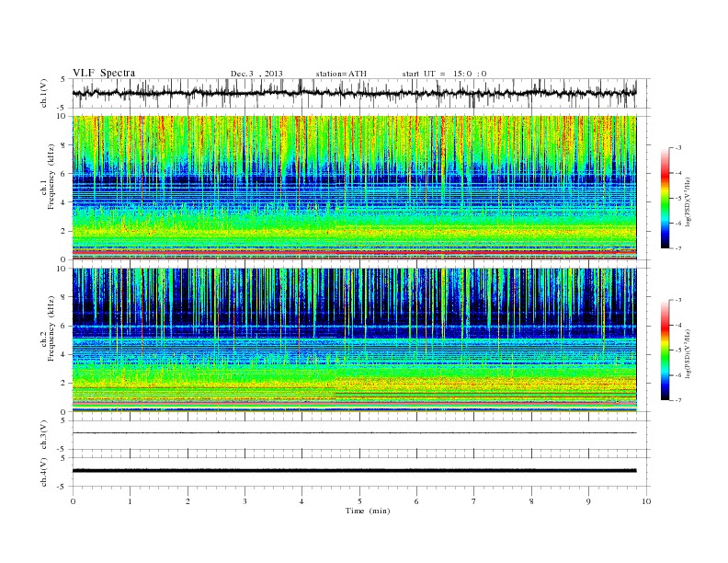The height and width of the screenshot is (563, 728).
Task: Click the ch.2 frequency spectrogram panel
Action: pyautogui.click(x=355, y=340)
